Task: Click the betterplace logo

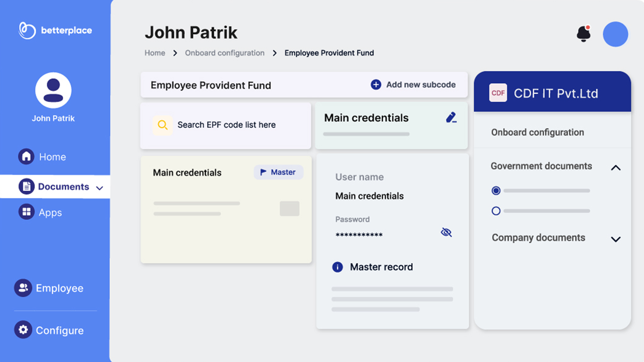Action: click(55, 31)
